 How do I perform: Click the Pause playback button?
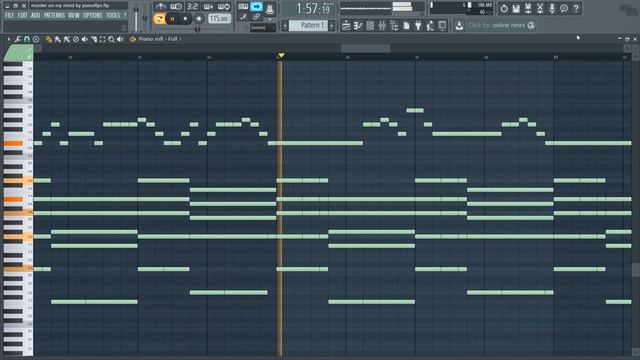pyautogui.click(x=172, y=19)
